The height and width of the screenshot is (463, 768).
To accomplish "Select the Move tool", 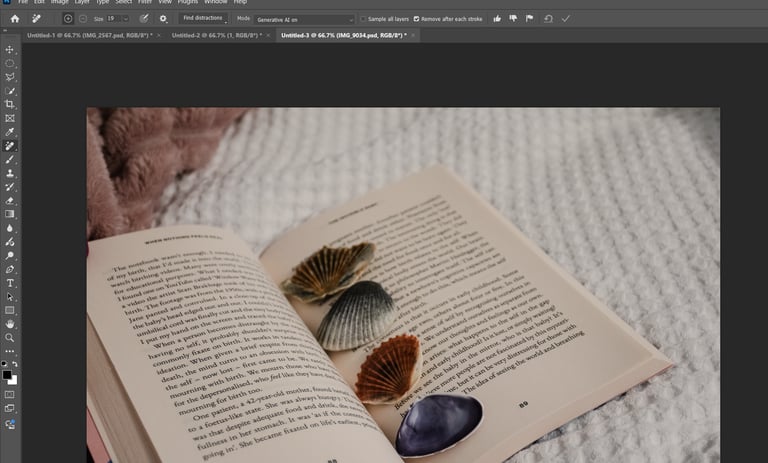I will (x=9, y=49).
